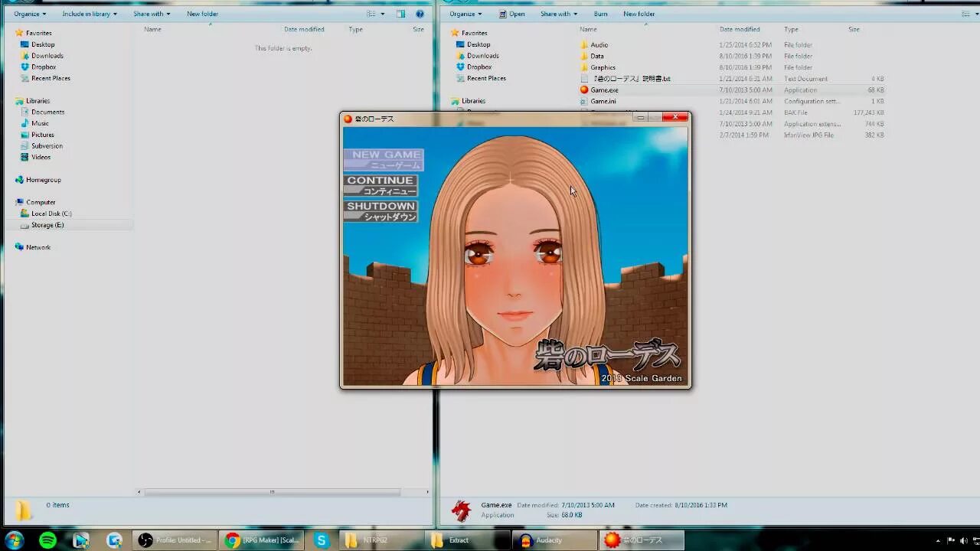The width and height of the screenshot is (980, 551).
Task: Click New folder in right Explorer toolbar
Action: [x=639, y=14]
